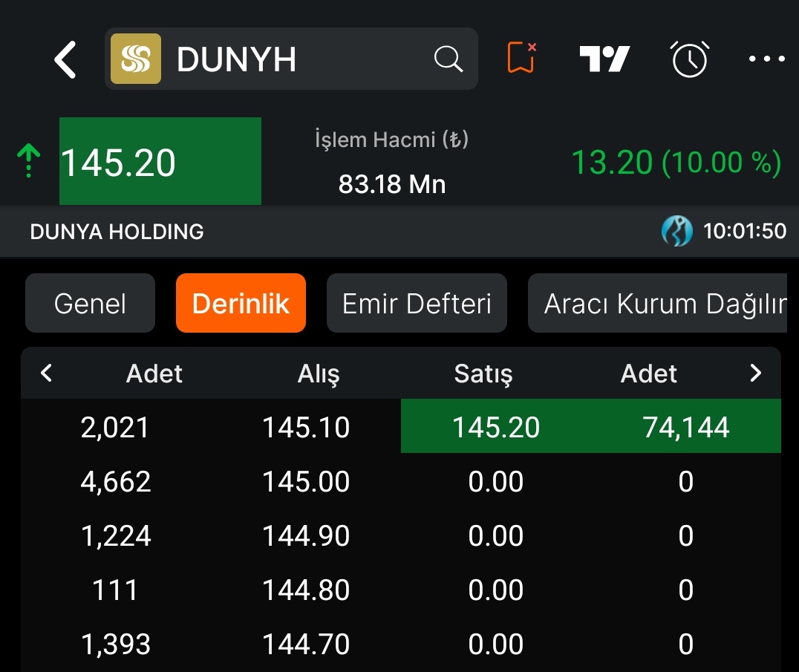Select the 1,393 bid quantity

click(116, 645)
